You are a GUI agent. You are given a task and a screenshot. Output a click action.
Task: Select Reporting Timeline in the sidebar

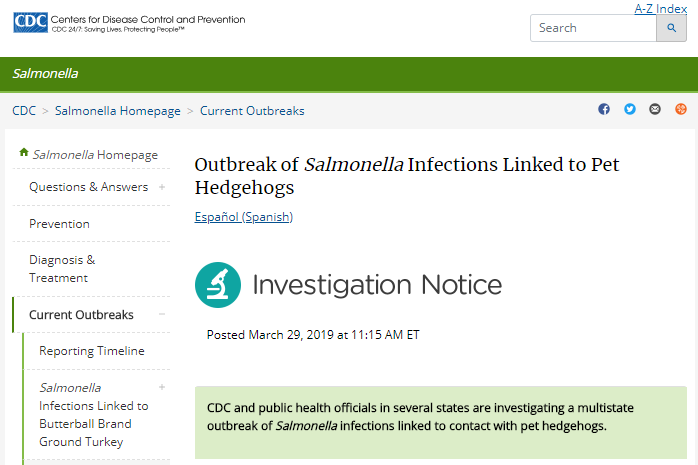tap(92, 351)
